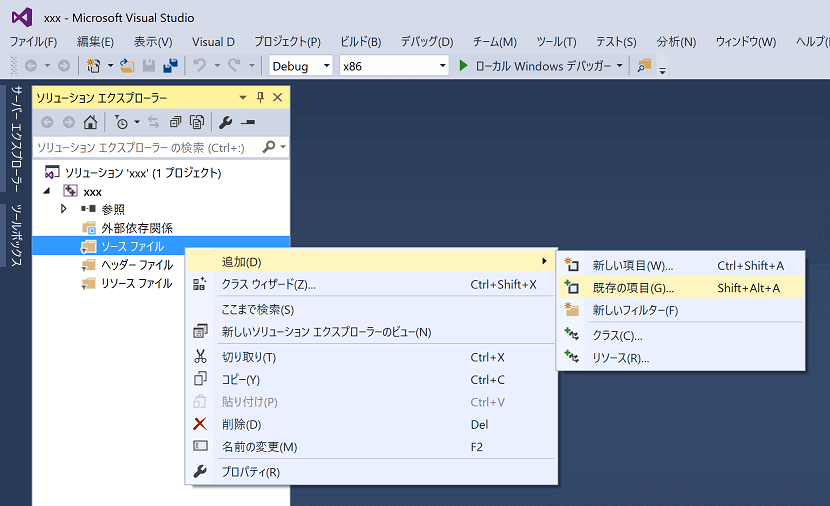Click the search magnifier icon in Solution Explorer
830x506 pixels.
tap(269, 147)
